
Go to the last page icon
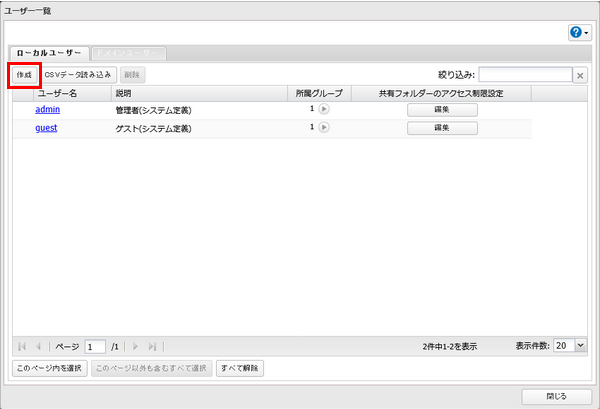(152, 347)
